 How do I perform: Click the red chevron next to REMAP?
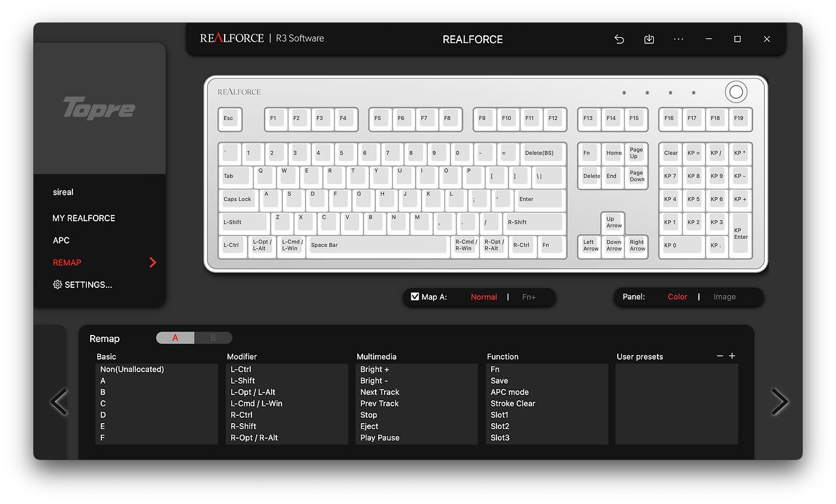[x=153, y=262]
